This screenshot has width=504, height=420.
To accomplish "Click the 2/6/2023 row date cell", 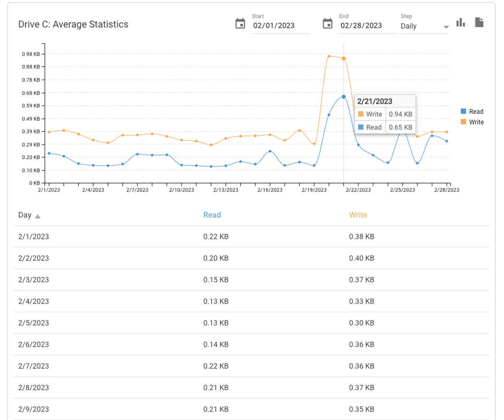I will pos(34,344).
